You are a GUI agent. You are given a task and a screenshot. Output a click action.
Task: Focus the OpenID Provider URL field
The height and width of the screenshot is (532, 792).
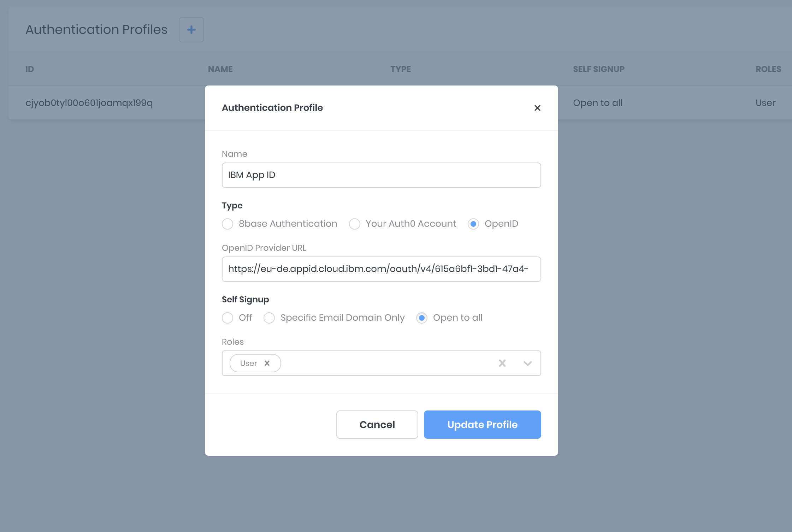[381, 269]
